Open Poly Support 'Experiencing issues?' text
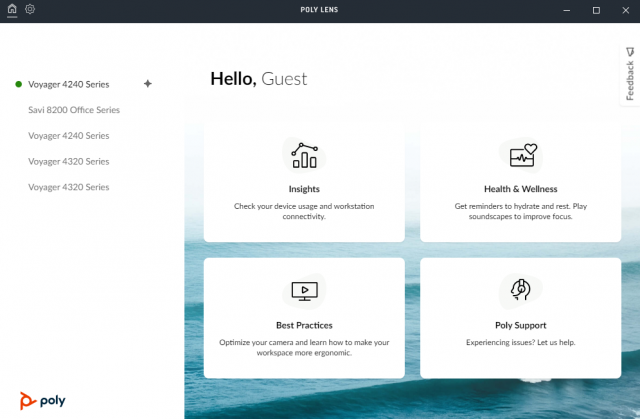This screenshot has height=419, width=640. [520, 341]
